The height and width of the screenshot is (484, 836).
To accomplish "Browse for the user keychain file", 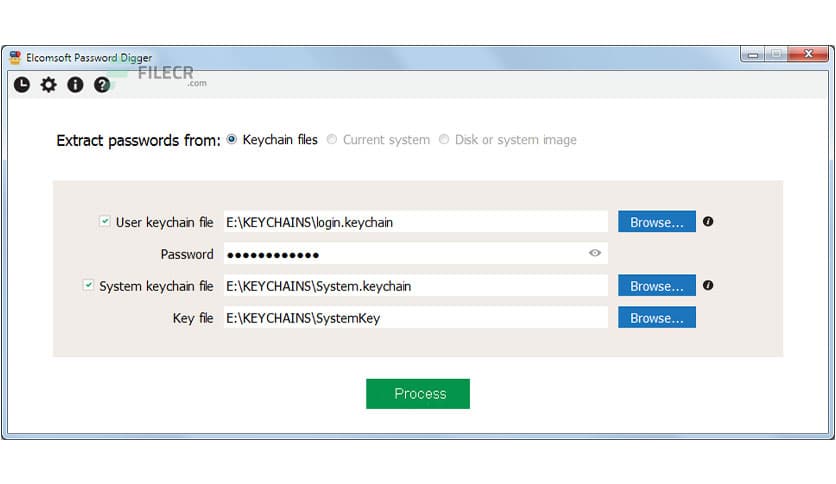I will (657, 221).
